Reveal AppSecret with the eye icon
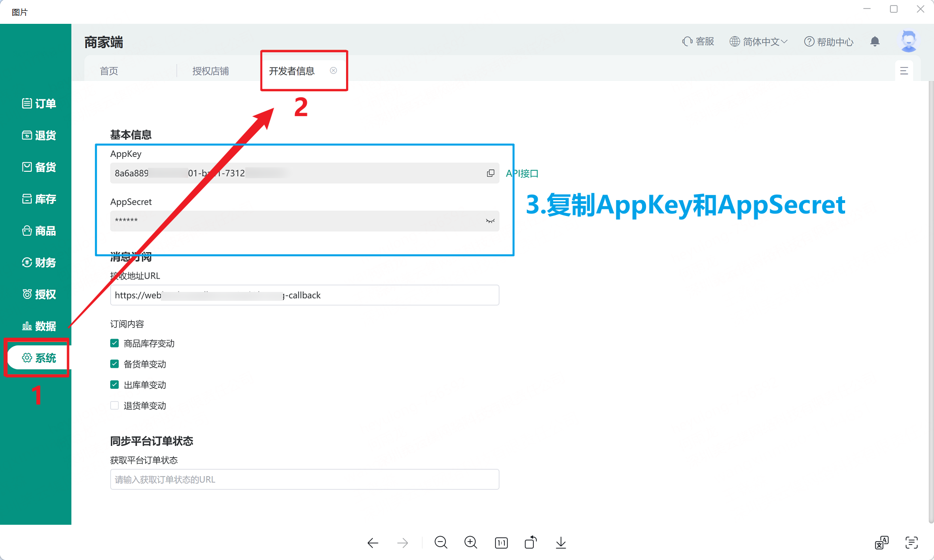The height and width of the screenshot is (560, 934). (490, 221)
